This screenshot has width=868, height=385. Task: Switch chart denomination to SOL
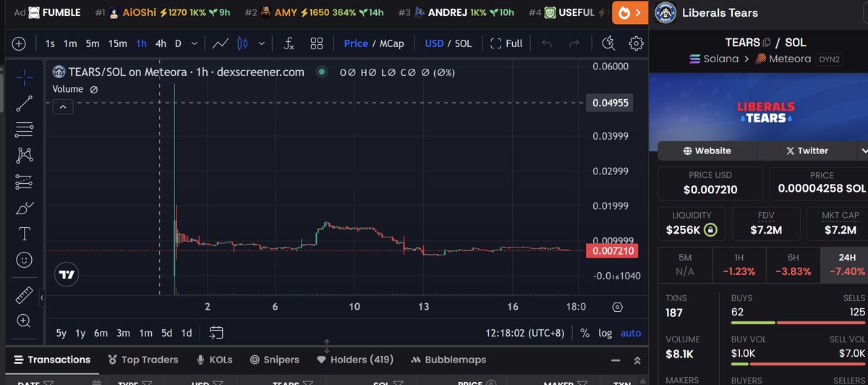pyautogui.click(x=463, y=43)
